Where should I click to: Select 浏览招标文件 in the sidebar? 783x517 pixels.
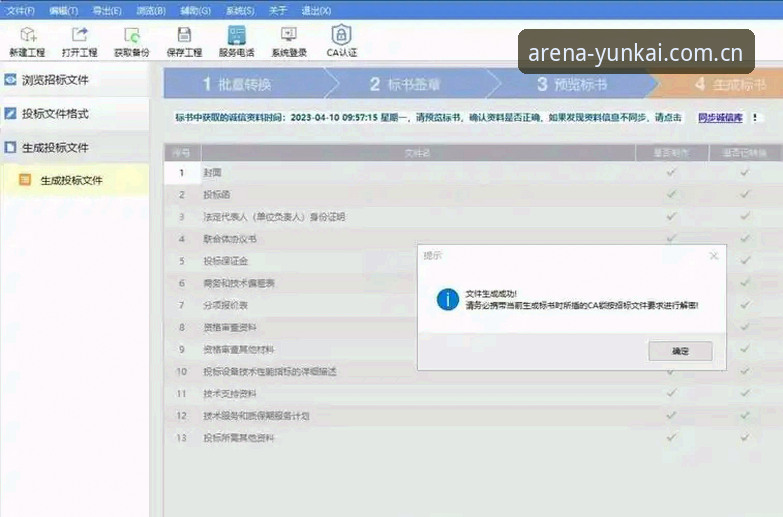(x=75, y=80)
